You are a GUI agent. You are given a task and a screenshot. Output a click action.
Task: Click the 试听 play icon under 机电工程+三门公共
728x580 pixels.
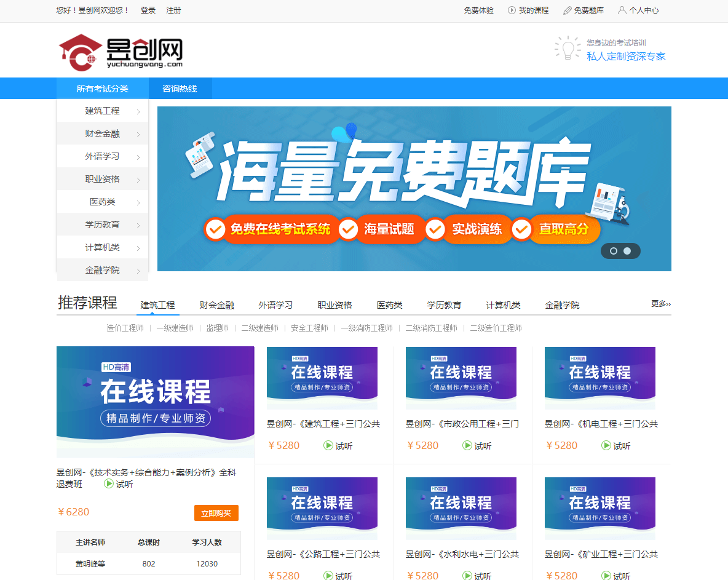point(606,445)
